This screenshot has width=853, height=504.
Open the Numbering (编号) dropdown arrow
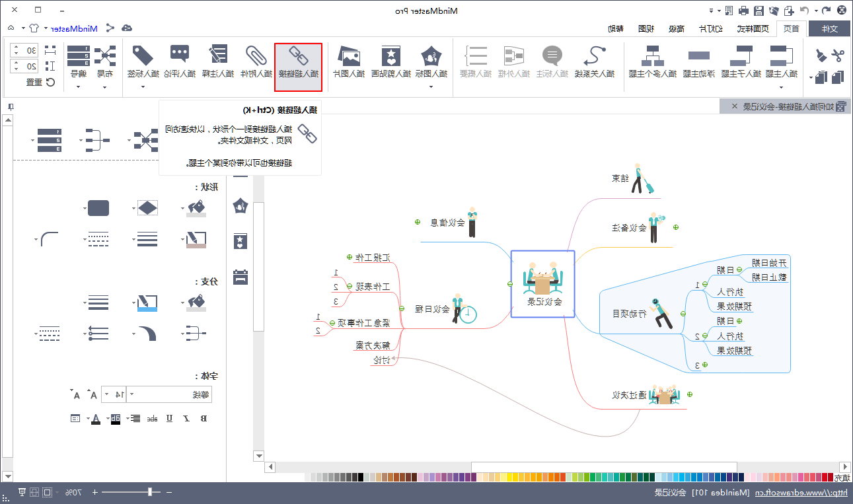pos(78,87)
